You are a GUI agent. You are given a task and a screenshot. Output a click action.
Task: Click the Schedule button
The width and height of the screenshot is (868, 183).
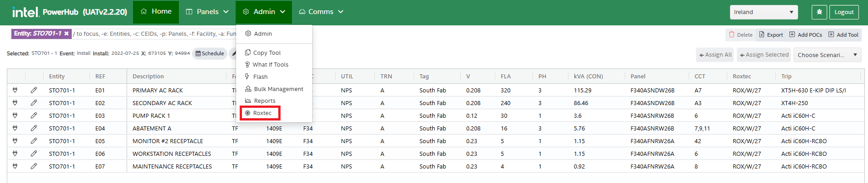[x=210, y=53]
